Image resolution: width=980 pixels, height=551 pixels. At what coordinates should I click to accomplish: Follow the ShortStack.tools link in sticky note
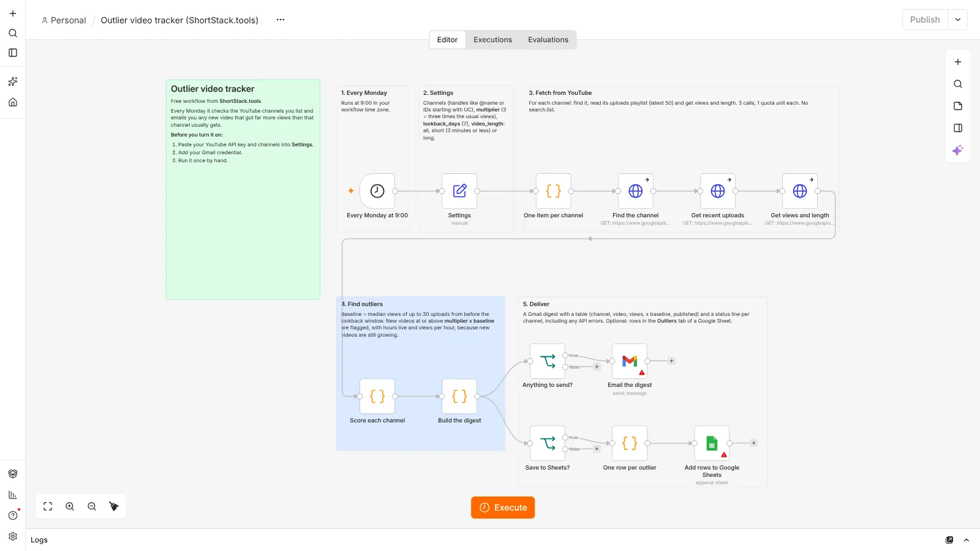coord(240,101)
